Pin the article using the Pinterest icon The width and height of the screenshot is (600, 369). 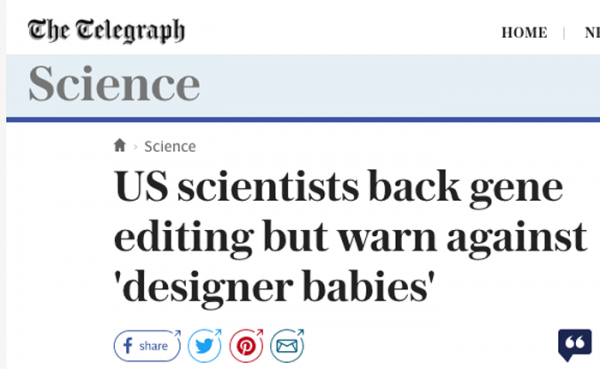pyautogui.click(x=246, y=346)
